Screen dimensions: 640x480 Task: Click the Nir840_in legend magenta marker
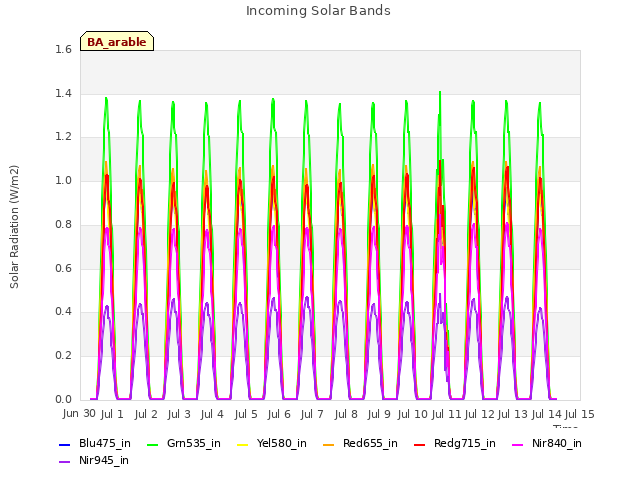518,444
